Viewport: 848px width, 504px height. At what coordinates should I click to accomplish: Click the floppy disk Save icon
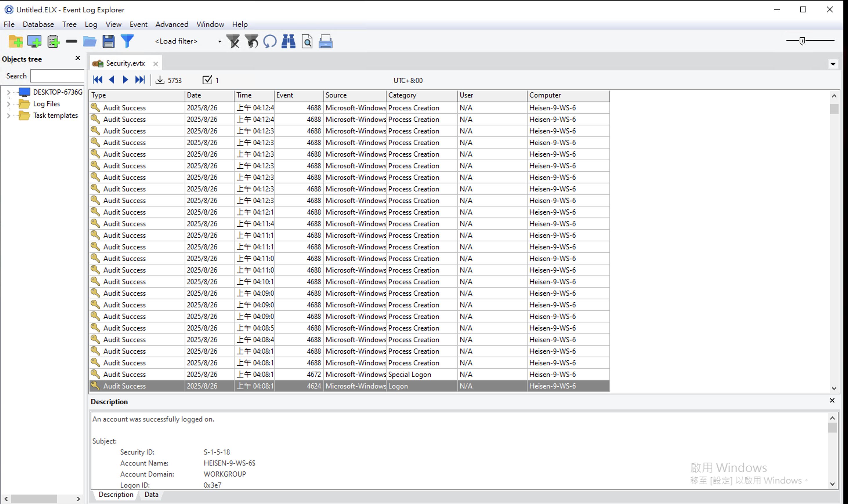109,41
